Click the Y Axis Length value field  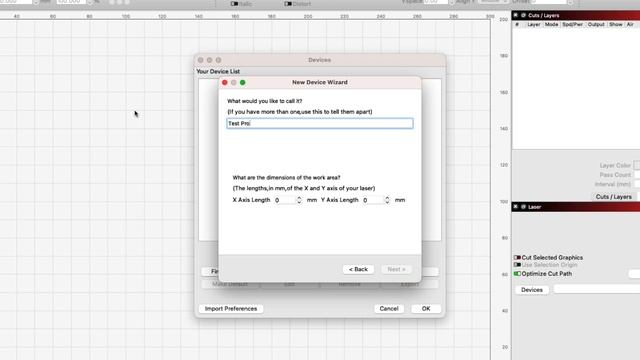pos(373,200)
